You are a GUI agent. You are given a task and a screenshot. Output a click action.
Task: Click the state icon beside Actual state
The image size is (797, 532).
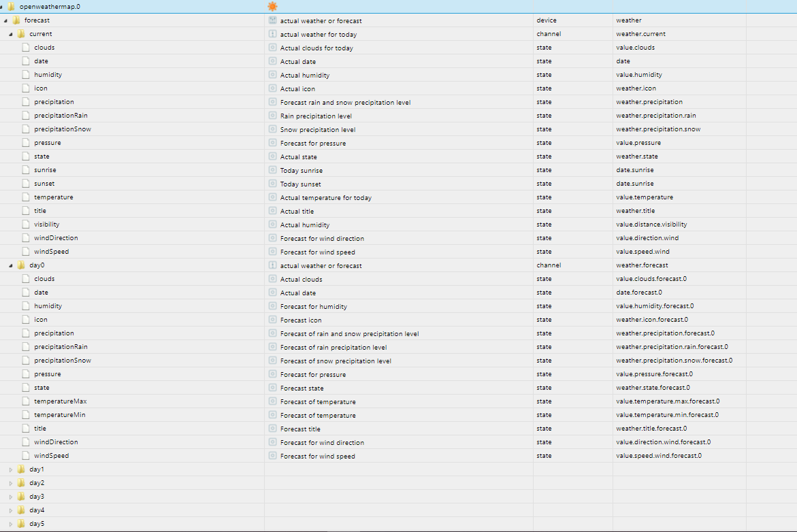pos(272,156)
